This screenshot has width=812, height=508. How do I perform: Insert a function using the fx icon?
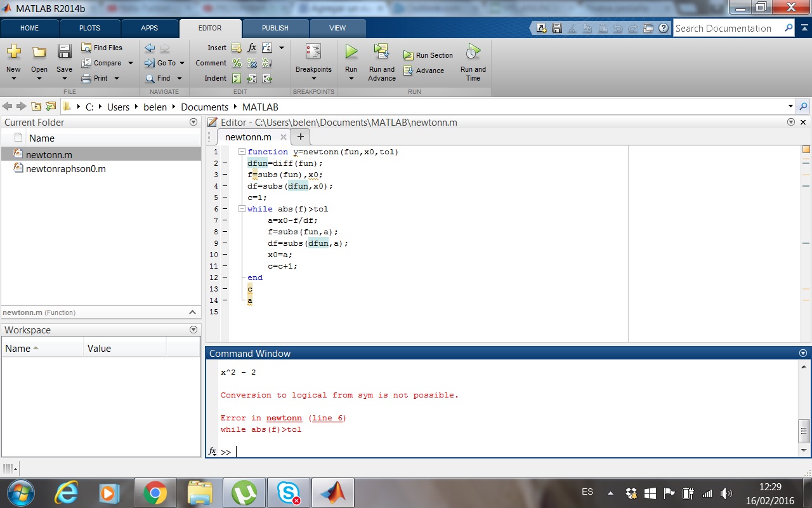[x=252, y=48]
